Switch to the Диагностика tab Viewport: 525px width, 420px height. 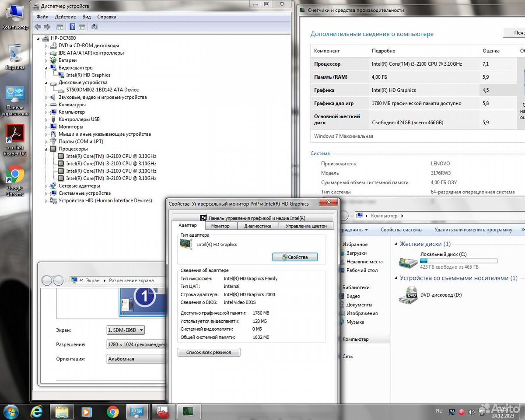[258, 226]
